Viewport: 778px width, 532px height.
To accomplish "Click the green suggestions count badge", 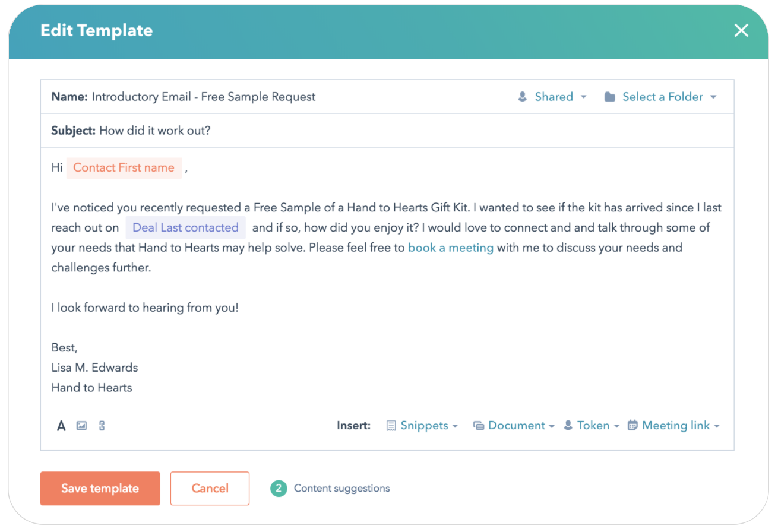I will [279, 488].
